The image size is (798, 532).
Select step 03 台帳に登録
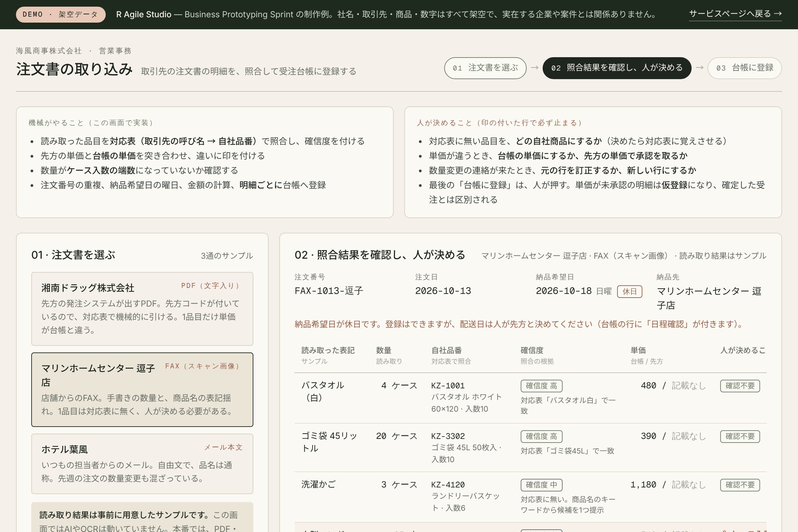(745, 68)
